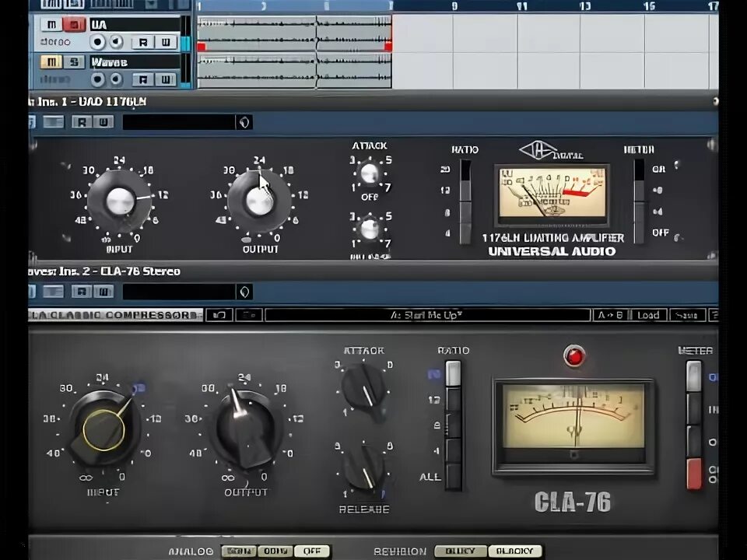Click the Waves undo button

pyautogui.click(x=219, y=315)
